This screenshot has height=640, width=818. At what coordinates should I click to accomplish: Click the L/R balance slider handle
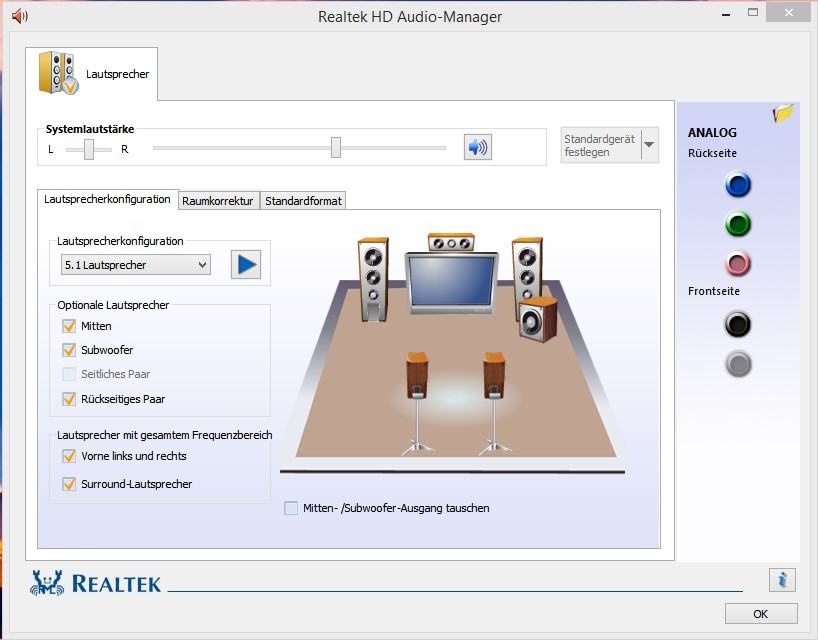click(x=89, y=149)
